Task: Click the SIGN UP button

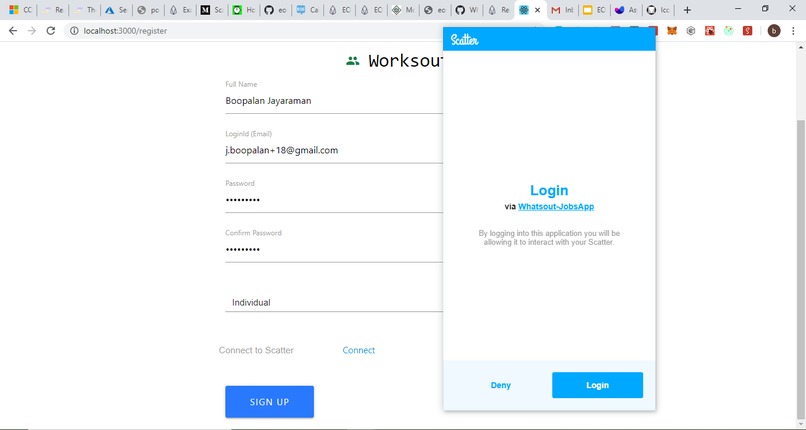Action: [x=269, y=402]
